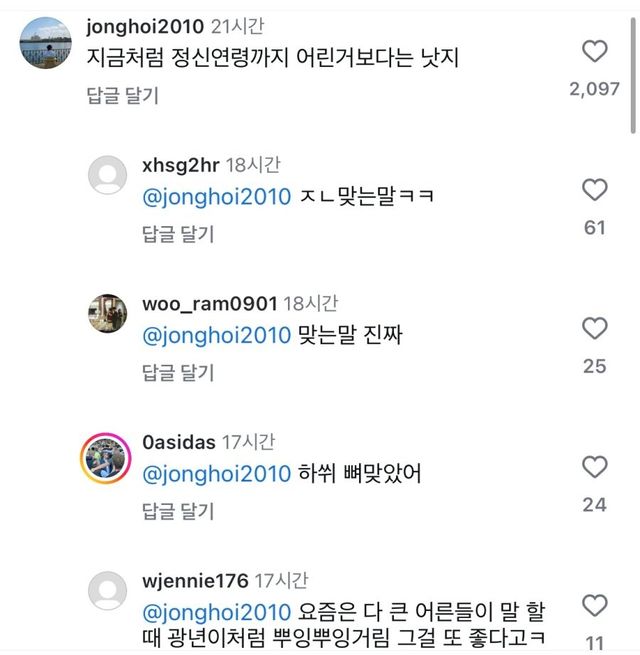Click 답글 달기 under woo_ram0901's comment

point(178,373)
